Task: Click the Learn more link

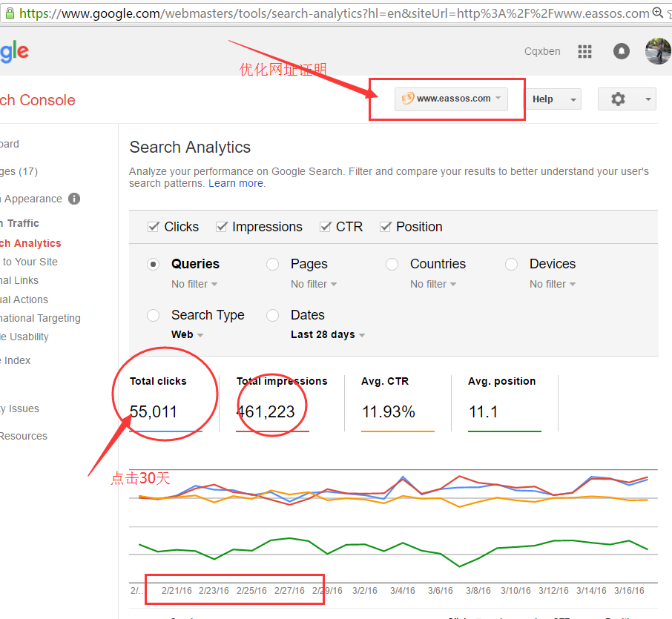Action: coord(237,183)
